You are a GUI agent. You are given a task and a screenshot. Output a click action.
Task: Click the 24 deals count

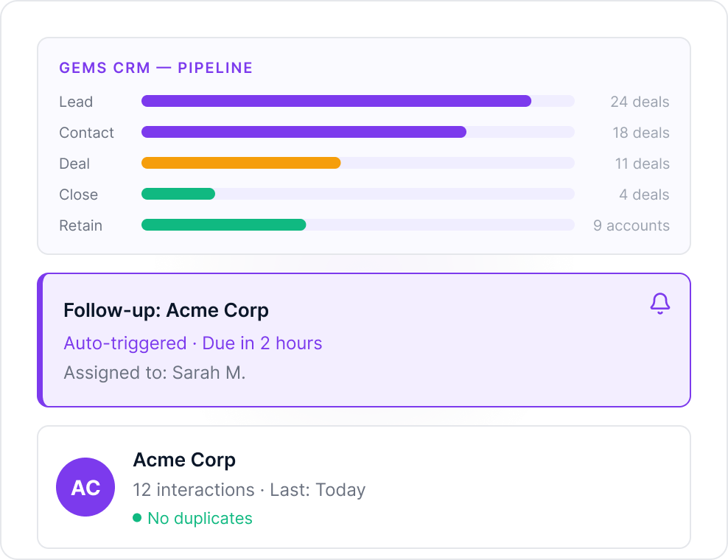(640, 102)
